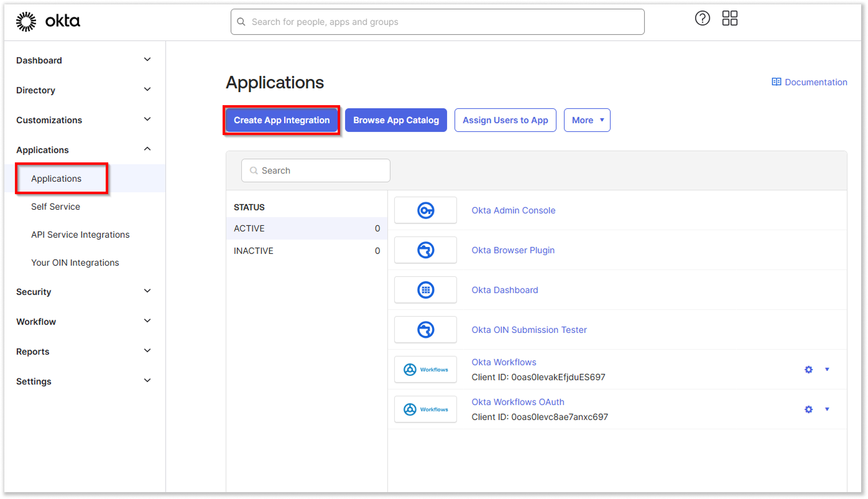Click the Applications page heading
The height and width of the screenshot is (499, 868).
tap(275, 82)
